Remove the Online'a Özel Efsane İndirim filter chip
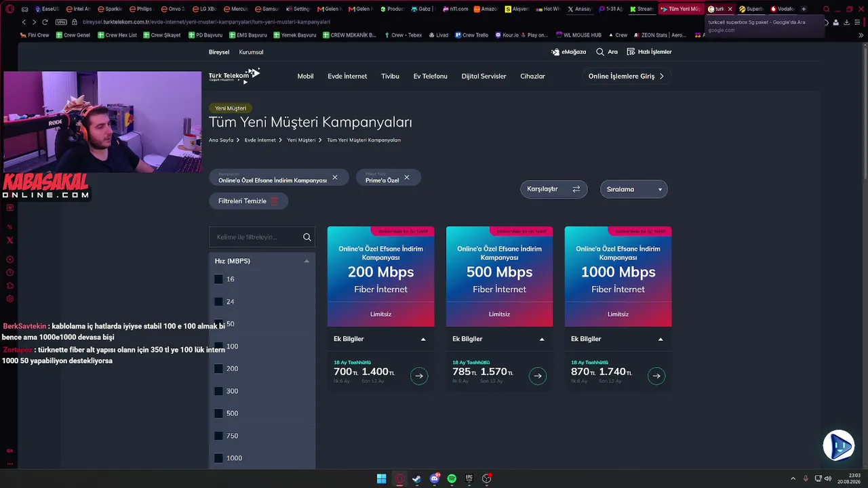This screenshot has width=868, height=488. click(335, 178)
